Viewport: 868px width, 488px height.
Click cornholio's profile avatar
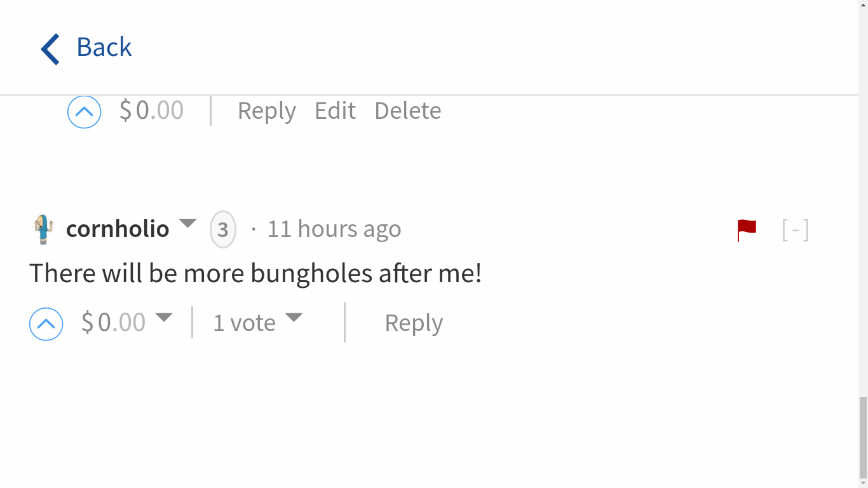pyautogui.click(x=42, y=228)
